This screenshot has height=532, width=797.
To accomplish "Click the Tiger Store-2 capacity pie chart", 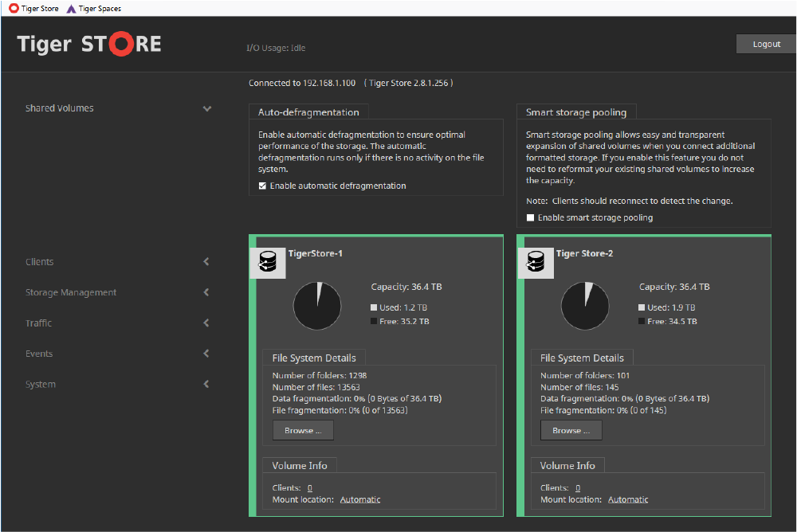I will 585,306.
